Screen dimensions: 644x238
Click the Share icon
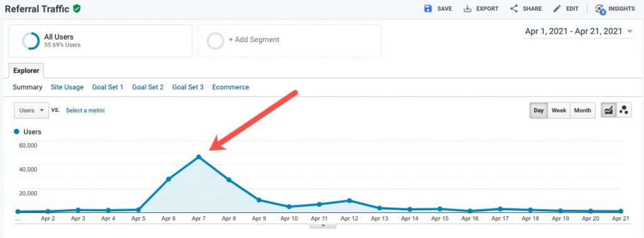(514, 9)
